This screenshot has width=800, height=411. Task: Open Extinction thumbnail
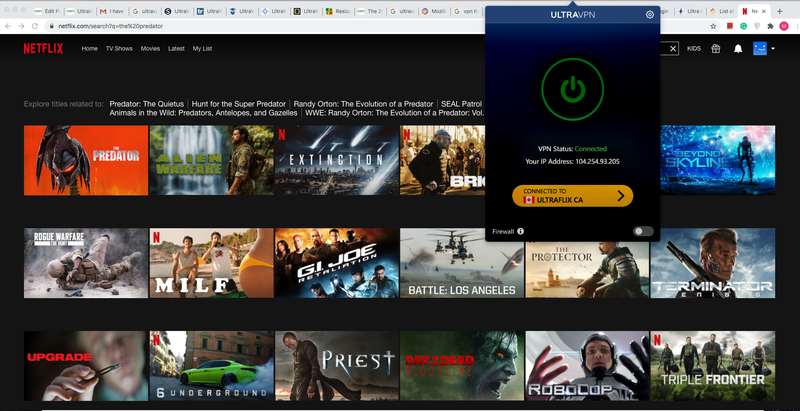337,160
